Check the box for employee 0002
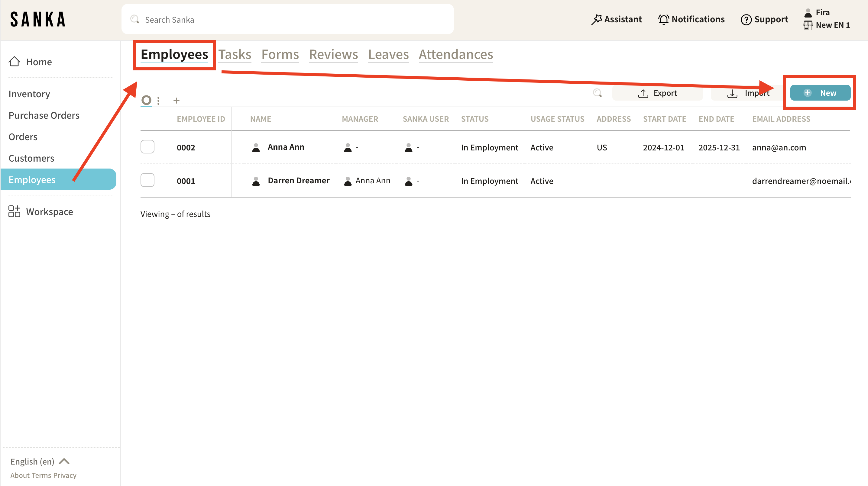This screenshot has width=868, height=486. pyautogui.click(x=147, y=147)
